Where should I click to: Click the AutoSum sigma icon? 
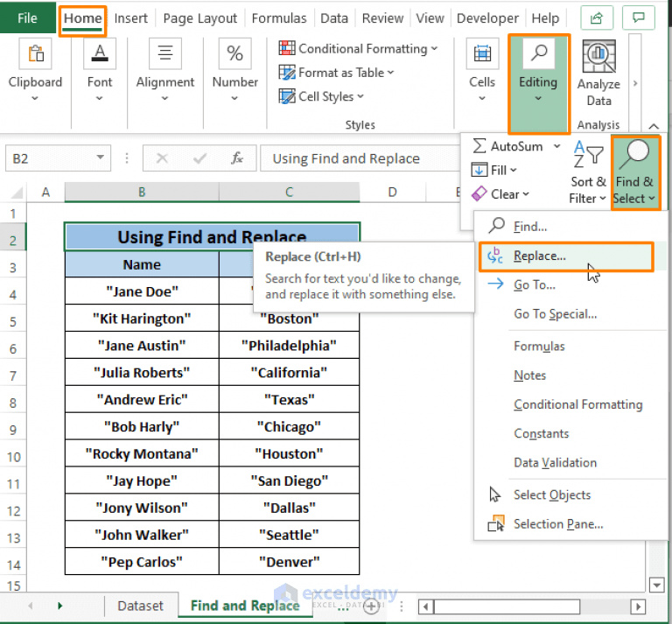pos(479,145)
